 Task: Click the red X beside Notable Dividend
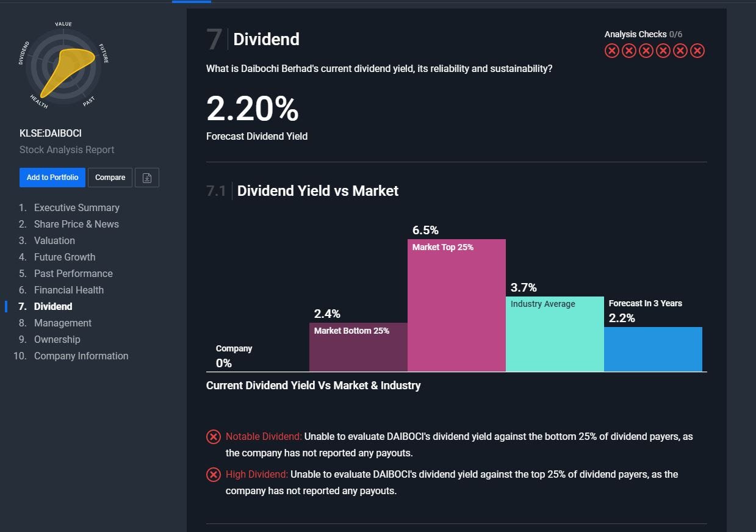(x=213, y=437)
